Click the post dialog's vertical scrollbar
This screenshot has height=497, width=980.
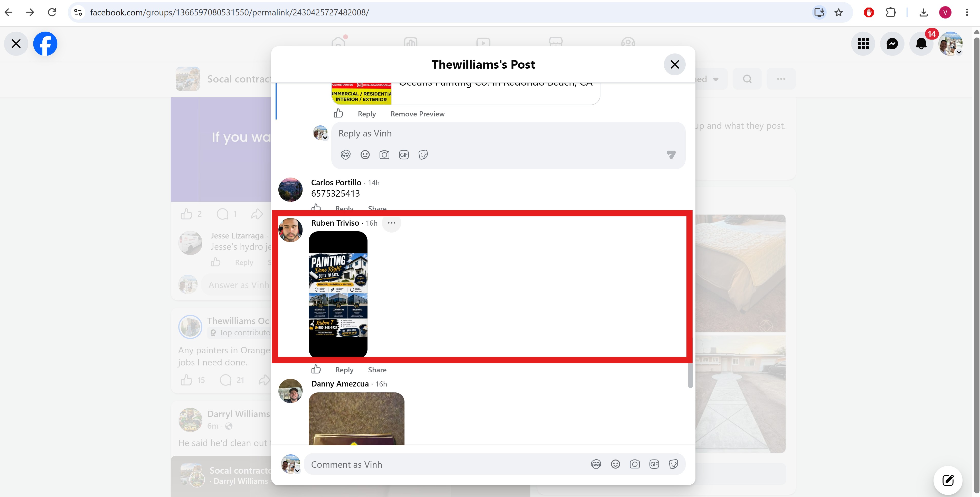coord(690,375)
